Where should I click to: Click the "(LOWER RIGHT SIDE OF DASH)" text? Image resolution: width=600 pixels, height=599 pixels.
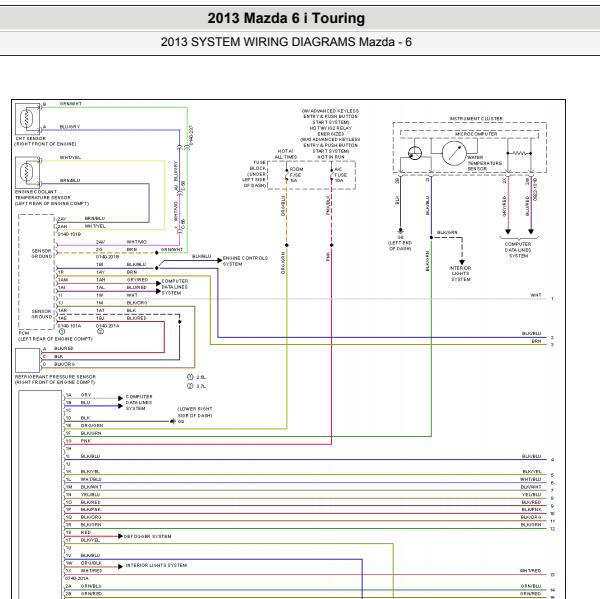point(194,412)
